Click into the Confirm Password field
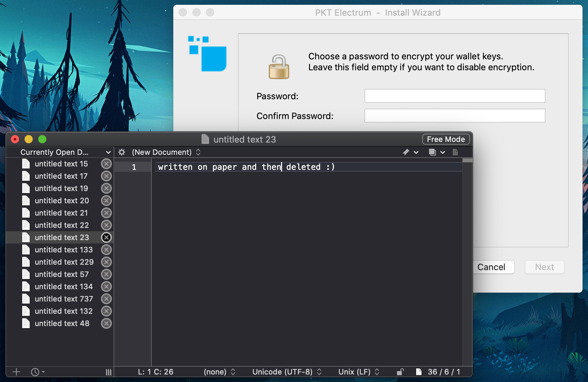Screen dimensions: 588x382 pyautogui.click(x=454, y=116)
